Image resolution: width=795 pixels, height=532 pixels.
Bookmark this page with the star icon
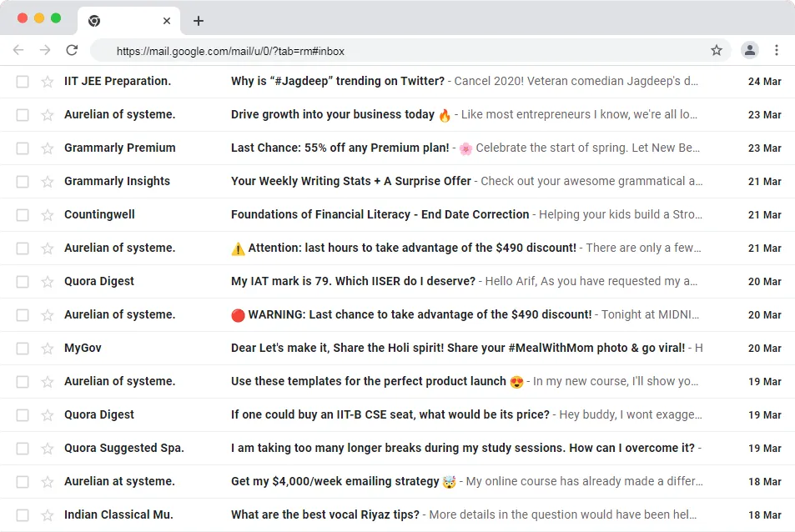pyautogui.click(x=716, y=50)
